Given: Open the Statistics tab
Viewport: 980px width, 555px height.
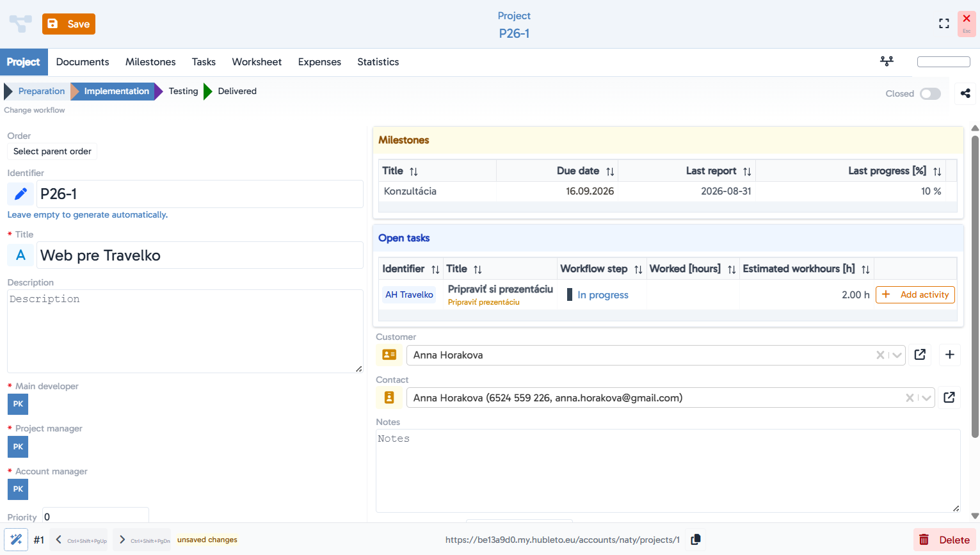Looking at the screenshot, I should (378, 62).
